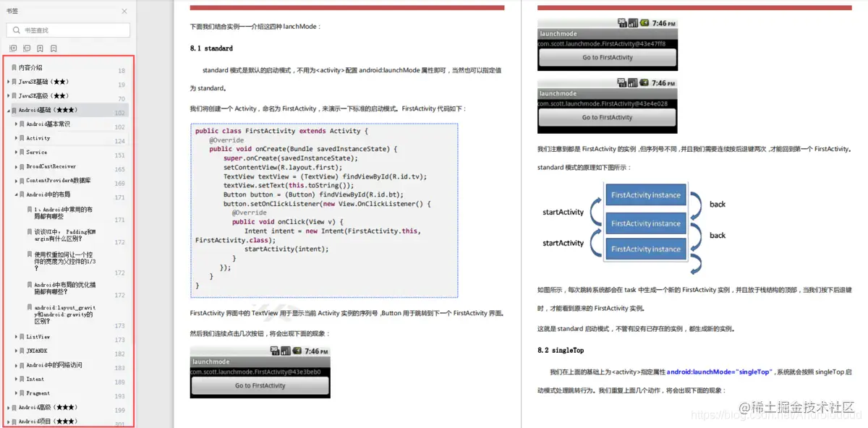Viewport: 868px width, 428px height.
Task: Click the 8.2 singleTop heading
Action: point(561,350)
